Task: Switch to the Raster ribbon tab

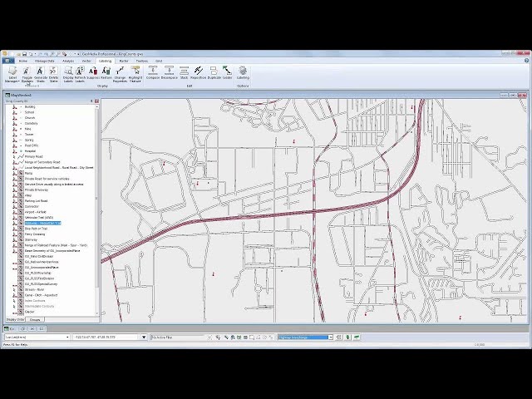Action: point(124,61)
